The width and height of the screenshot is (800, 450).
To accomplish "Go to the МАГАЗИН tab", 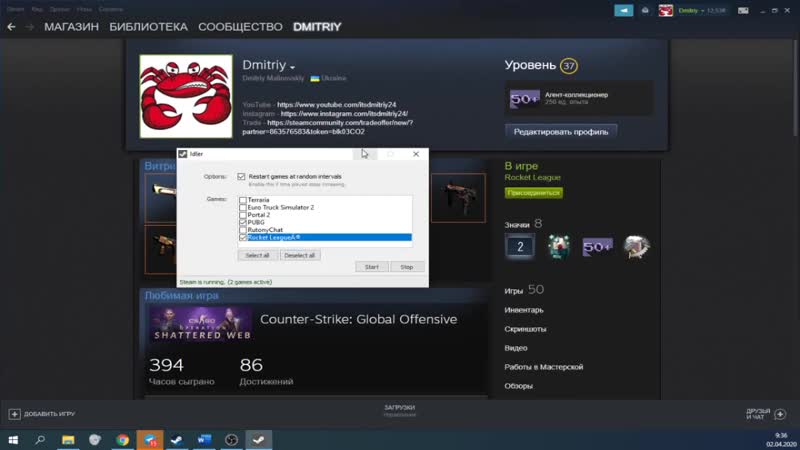I will (71, 27).
